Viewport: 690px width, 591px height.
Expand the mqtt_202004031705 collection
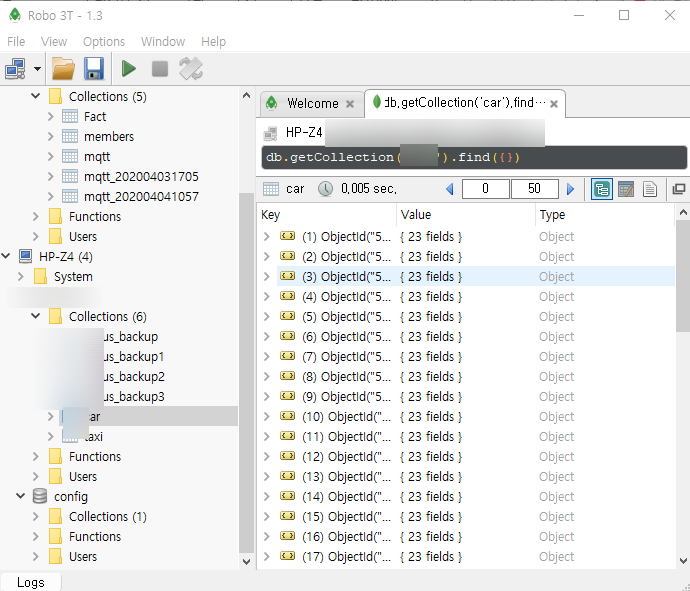50,176
